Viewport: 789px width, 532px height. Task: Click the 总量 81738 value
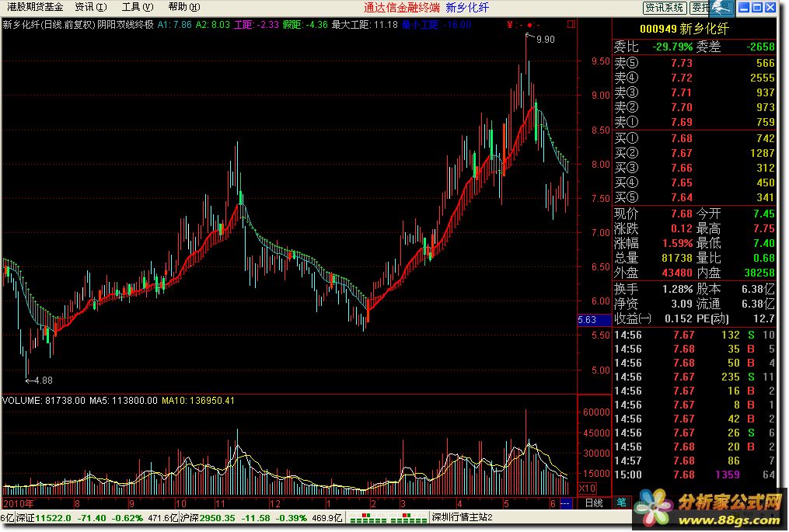[677, 258]
